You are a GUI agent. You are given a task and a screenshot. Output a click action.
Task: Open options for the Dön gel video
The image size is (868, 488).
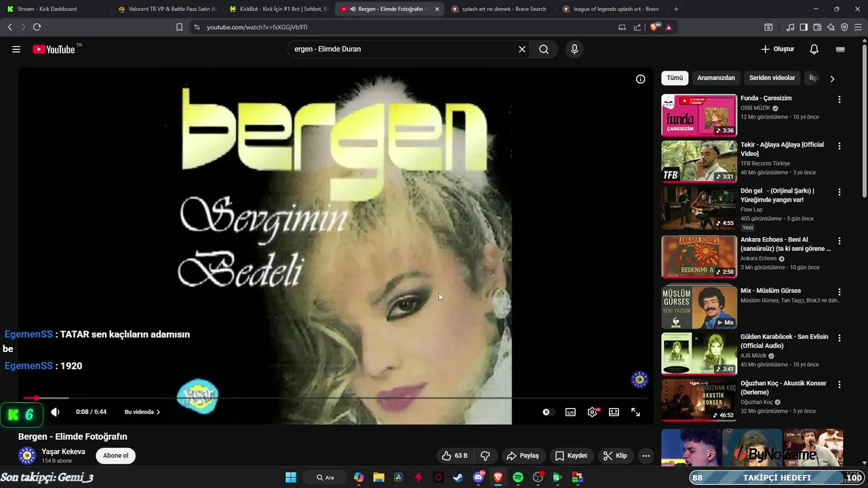click(839, 192)
